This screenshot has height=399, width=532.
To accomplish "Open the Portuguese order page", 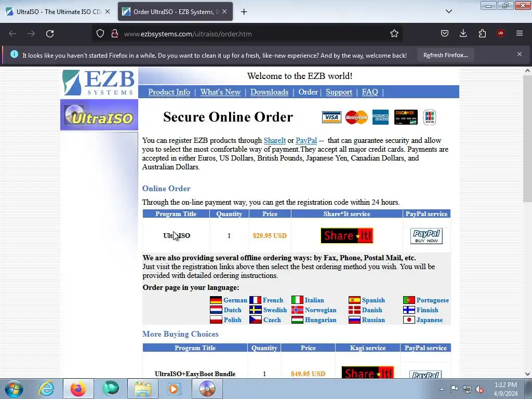I will pyautogui.click(x=432, y=300).
